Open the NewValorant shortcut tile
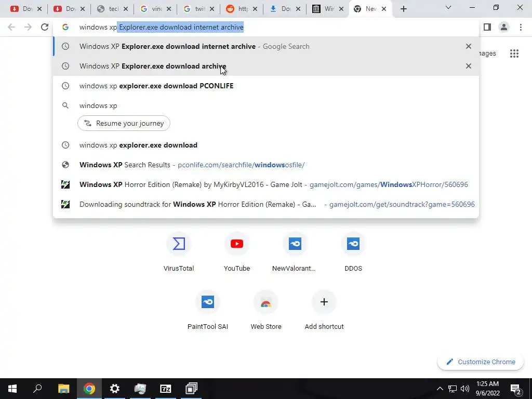The width and height of the screenshot is (532, 399). 295,251
